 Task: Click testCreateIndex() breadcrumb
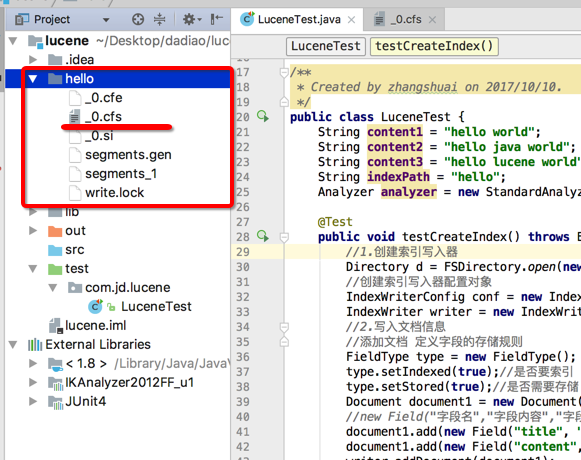tap(434, 46)
